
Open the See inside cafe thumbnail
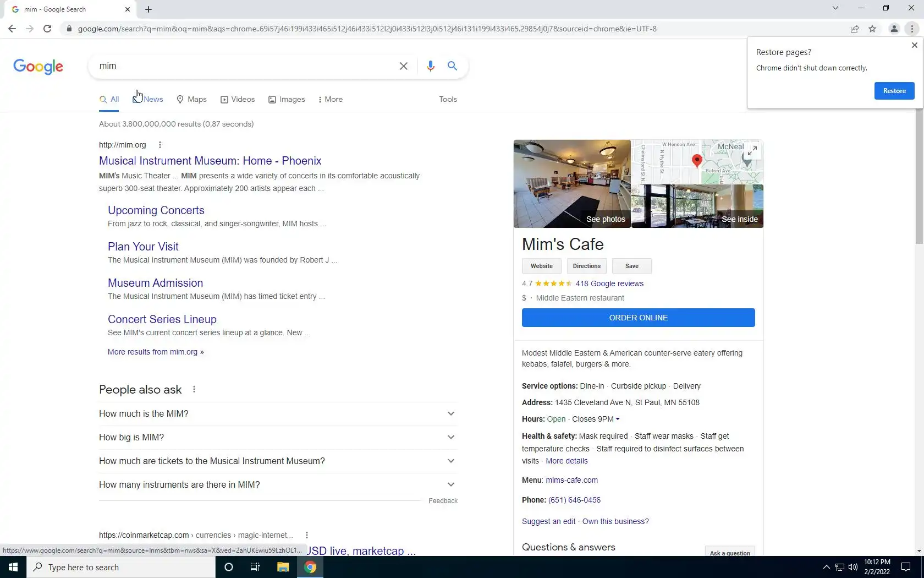click(697, 206)
